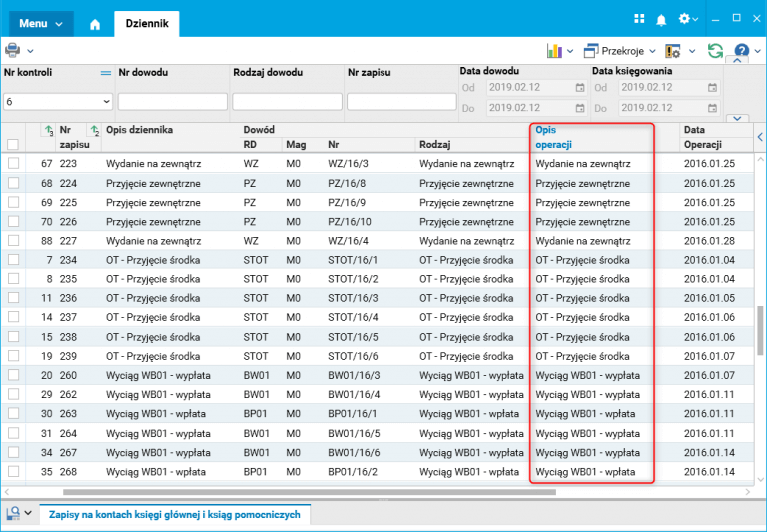The height and width of the screenshot is (532, 767).
Task: Check the row for STOT/16/1
Action: coord(13,260)
